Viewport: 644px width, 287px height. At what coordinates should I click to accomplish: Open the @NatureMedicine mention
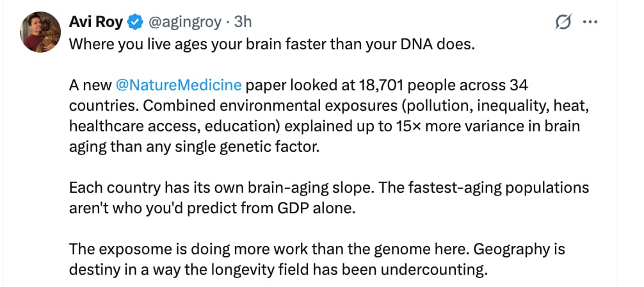tap(179, 85)
